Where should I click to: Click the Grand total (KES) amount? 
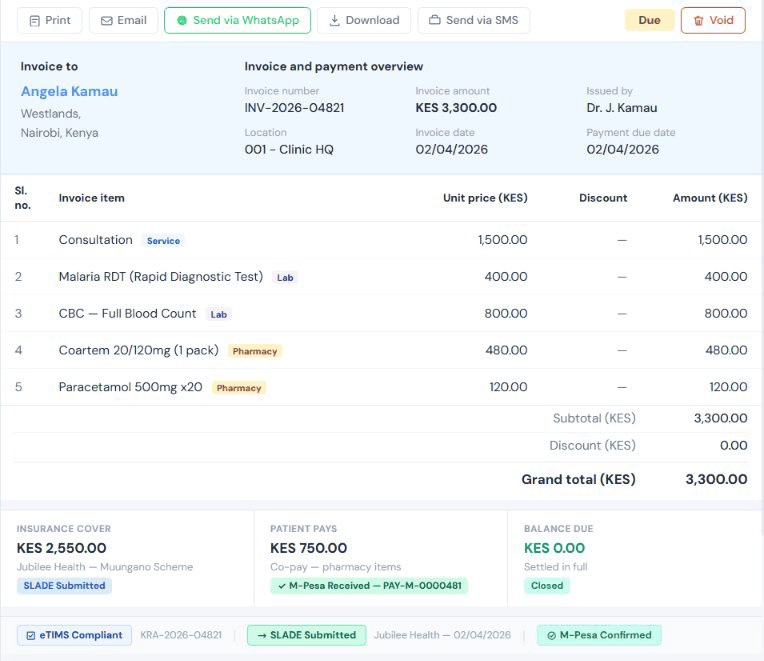[716, 479]
